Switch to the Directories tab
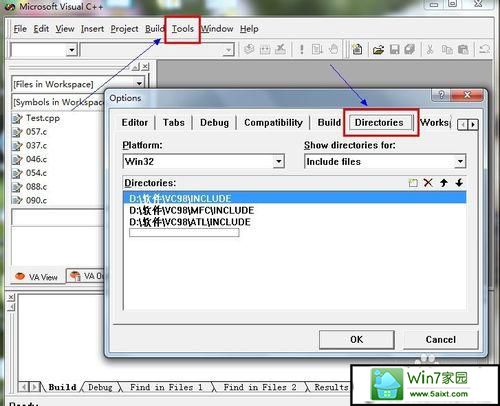 pos(379,123)
